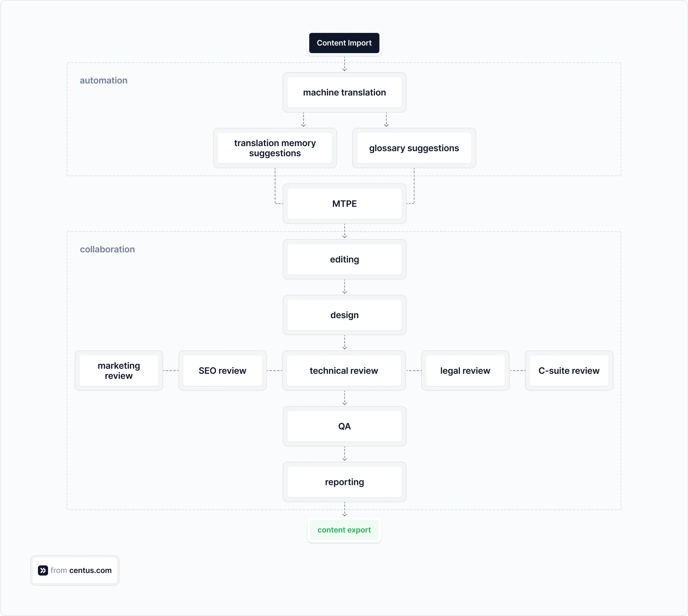This screenshot has height=616, width=688.
Task: Click the MTPE step box
Action: [344, 204]
